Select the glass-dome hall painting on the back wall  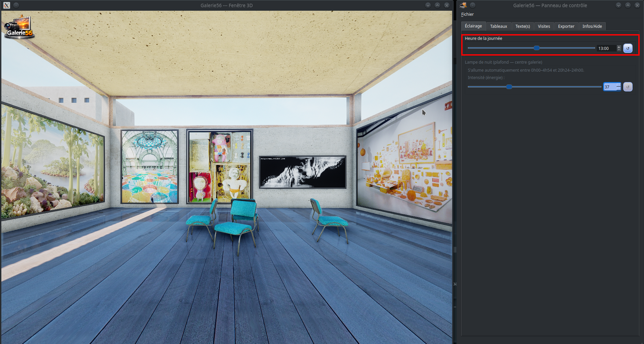pos(150,167)
